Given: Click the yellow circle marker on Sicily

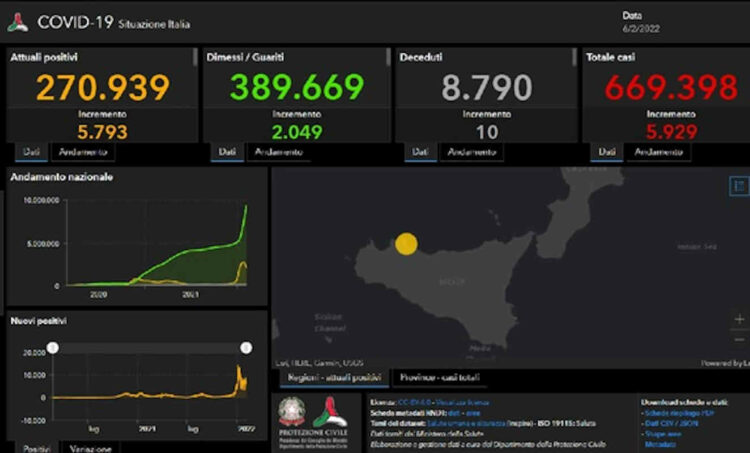Looking at the screenshot, I should [x=406, y=244].
